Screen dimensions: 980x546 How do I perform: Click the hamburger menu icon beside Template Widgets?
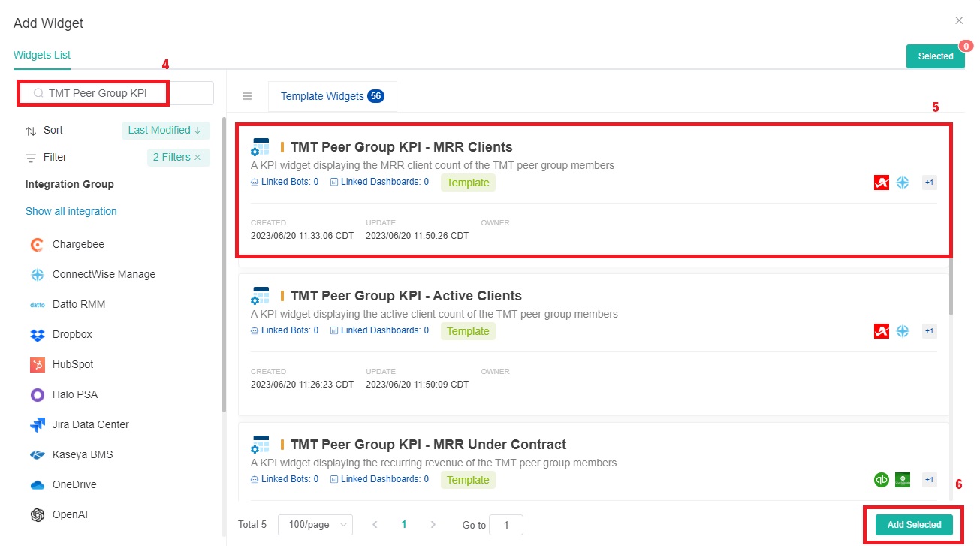(x=247, y=96)
